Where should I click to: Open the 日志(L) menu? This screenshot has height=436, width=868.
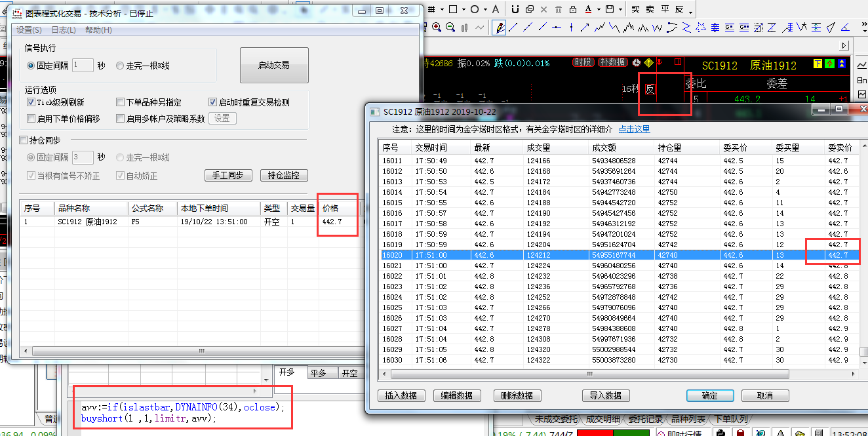tap(64, 30)
